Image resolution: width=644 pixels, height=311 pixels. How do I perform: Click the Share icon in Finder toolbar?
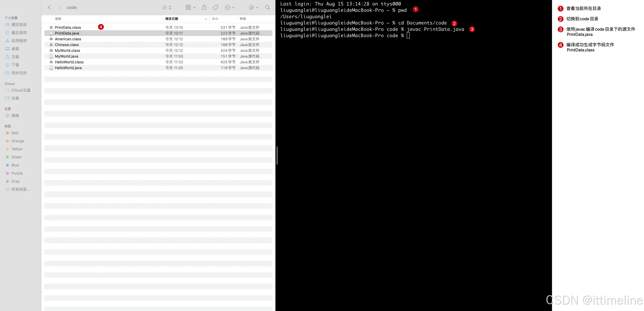tap(204, 7)
